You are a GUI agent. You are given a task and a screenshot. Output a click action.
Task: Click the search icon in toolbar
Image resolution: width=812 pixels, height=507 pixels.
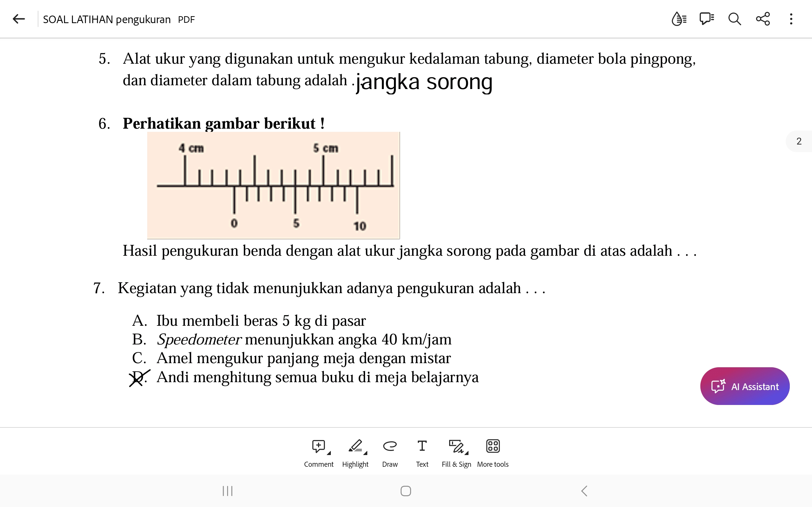[x=734, y=19]
